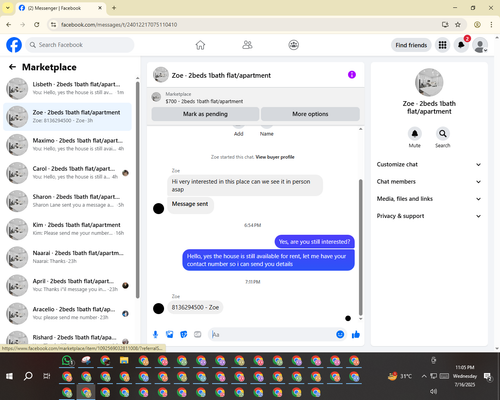Open Lisbeth 2beds 1bath conversation
The height and width of the screenshot is (400, 500).
click(67, 88)
